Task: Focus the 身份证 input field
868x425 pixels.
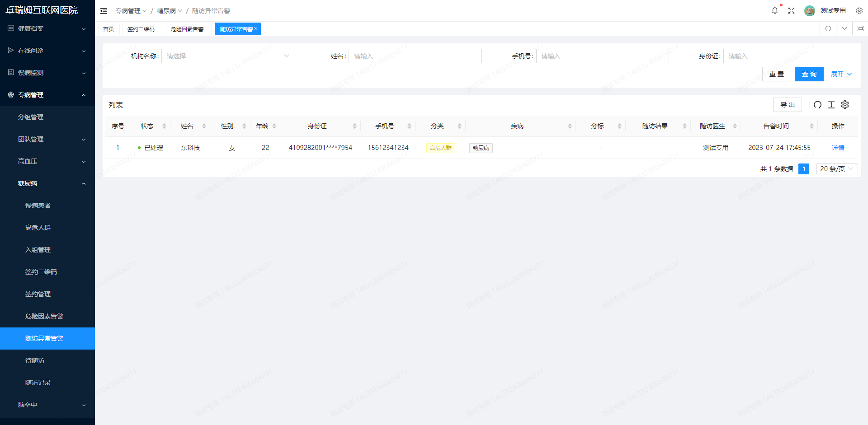Action: coord(790,56)
